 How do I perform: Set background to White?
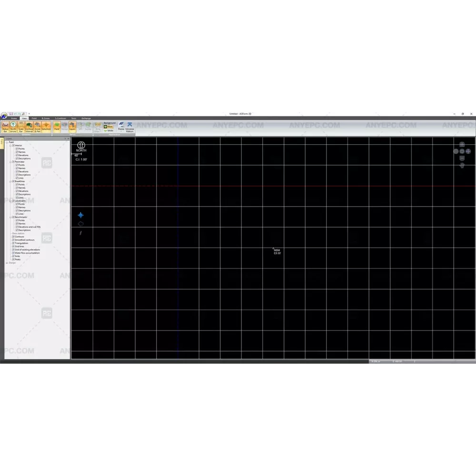[109, 130]
